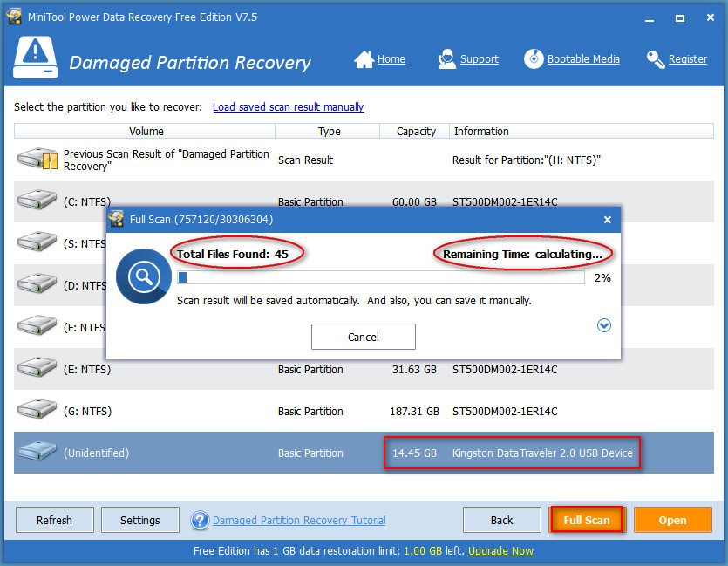Cancel the running full scan
This screenshot has height=566, width=728.
363,337
